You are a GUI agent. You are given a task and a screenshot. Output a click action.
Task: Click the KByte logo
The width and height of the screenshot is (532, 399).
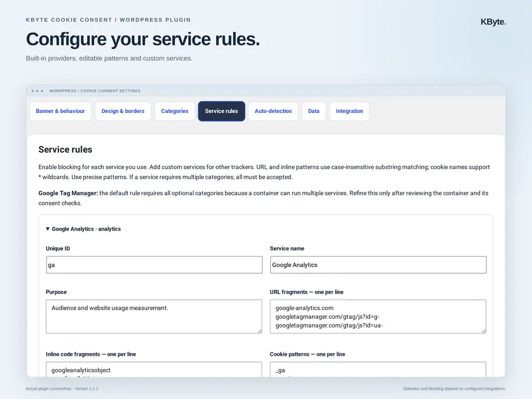[x=493, y=22]
